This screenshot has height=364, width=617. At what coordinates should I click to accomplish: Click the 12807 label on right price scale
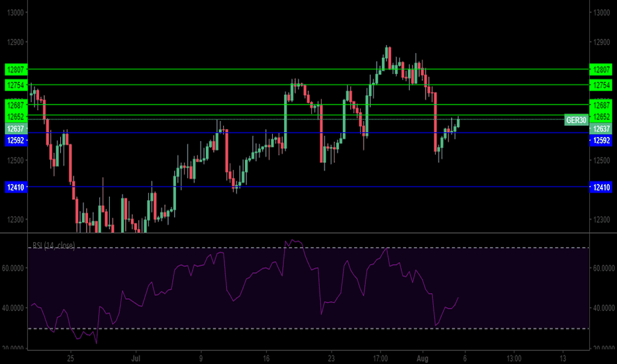pos(601,69)
